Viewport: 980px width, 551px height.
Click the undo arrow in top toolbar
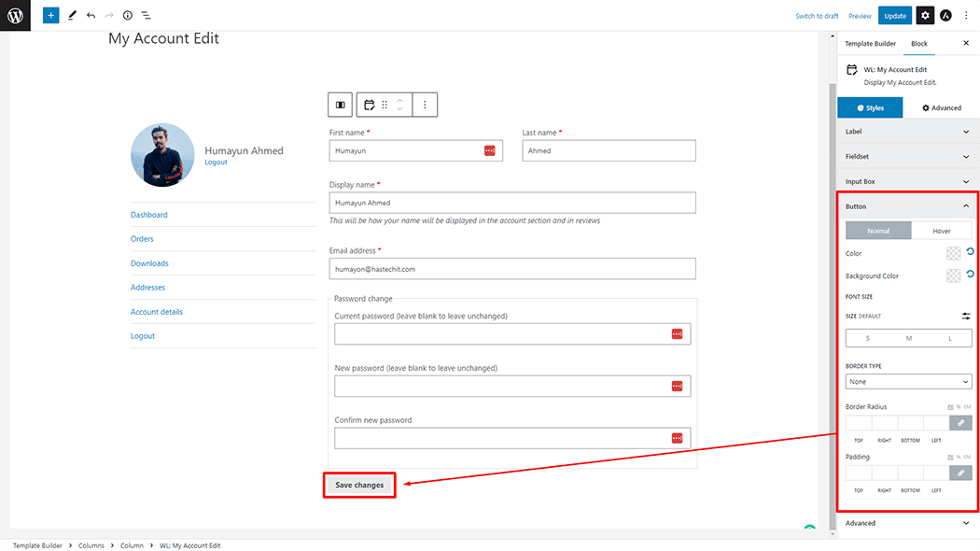pos(91,16)
